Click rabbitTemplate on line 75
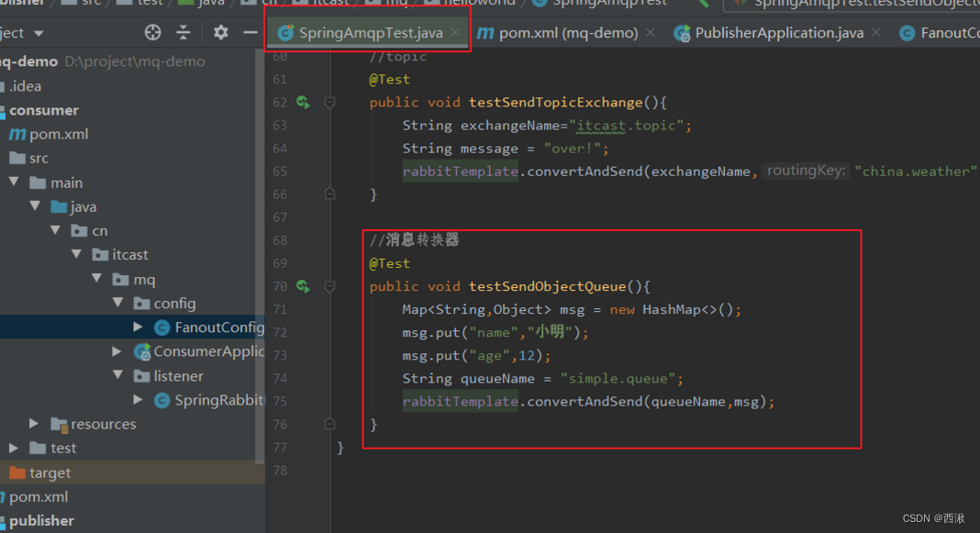 [460, 402]
